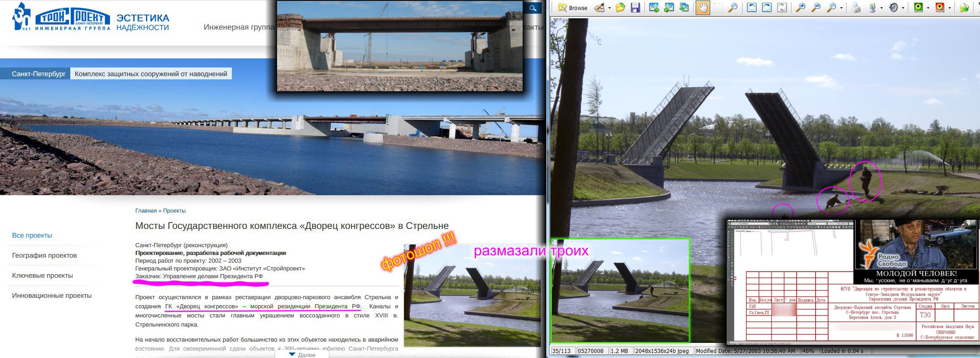The width and height of the screenshot is (980, 358).
Task: Open Ключевые проекты in the sidebar
Action: coord(42,275)
